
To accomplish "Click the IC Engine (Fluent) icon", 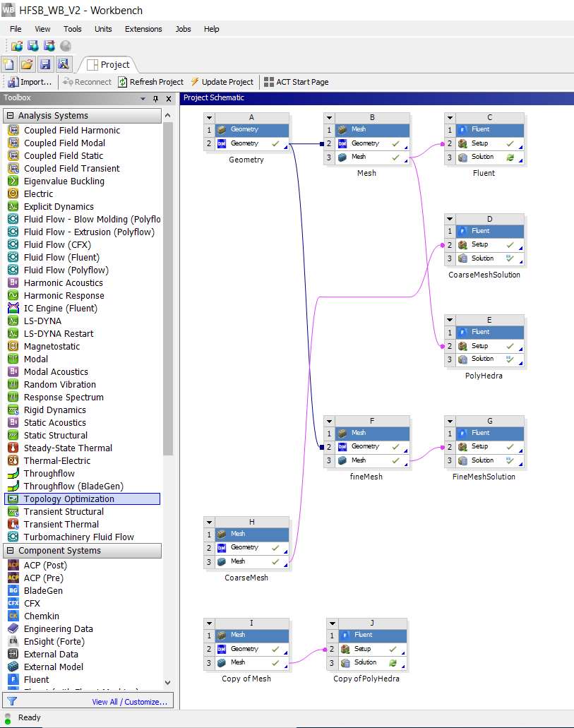I will [13, 309].
